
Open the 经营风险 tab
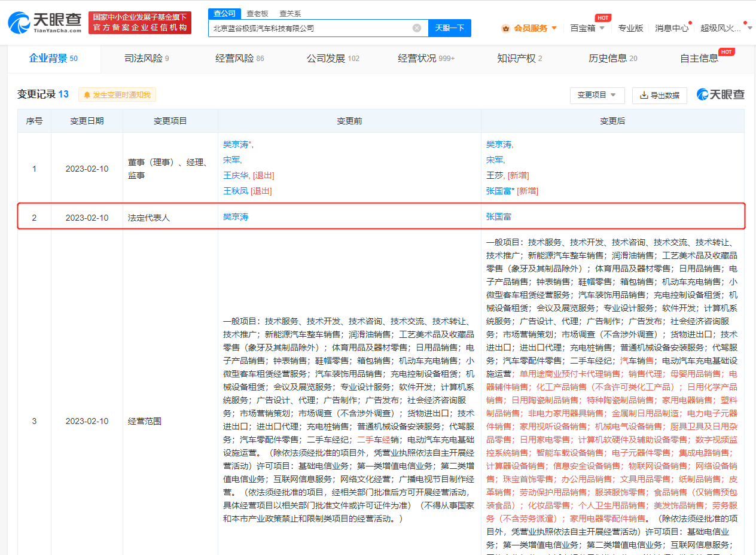[240, 59]
